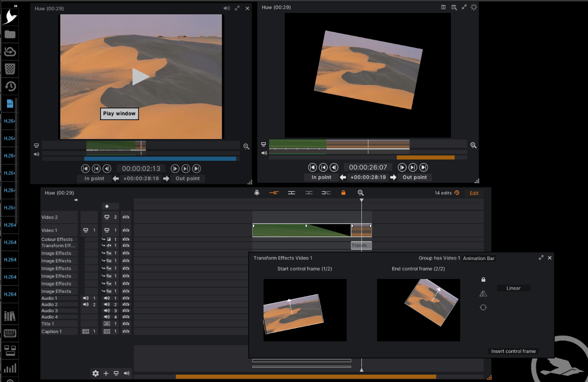Click the speaker icon in left viewer header
Screen dimensions: 588x382
point(227,8)
